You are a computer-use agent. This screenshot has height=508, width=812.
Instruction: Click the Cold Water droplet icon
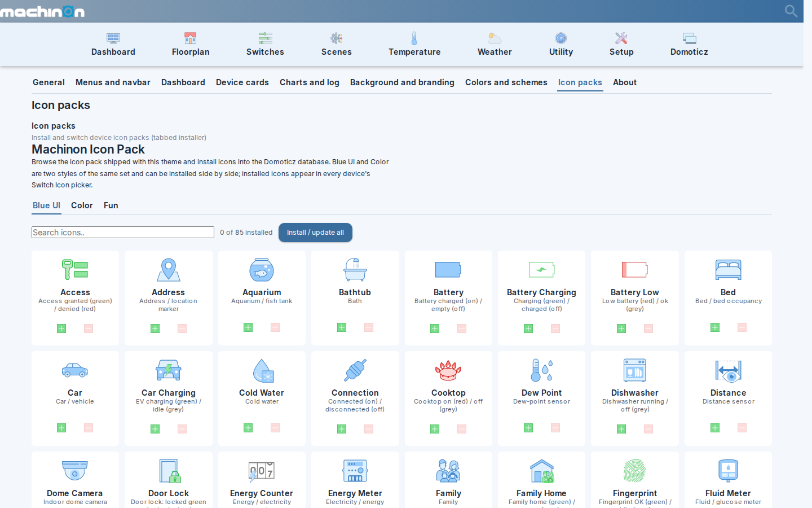click(263, 370)
